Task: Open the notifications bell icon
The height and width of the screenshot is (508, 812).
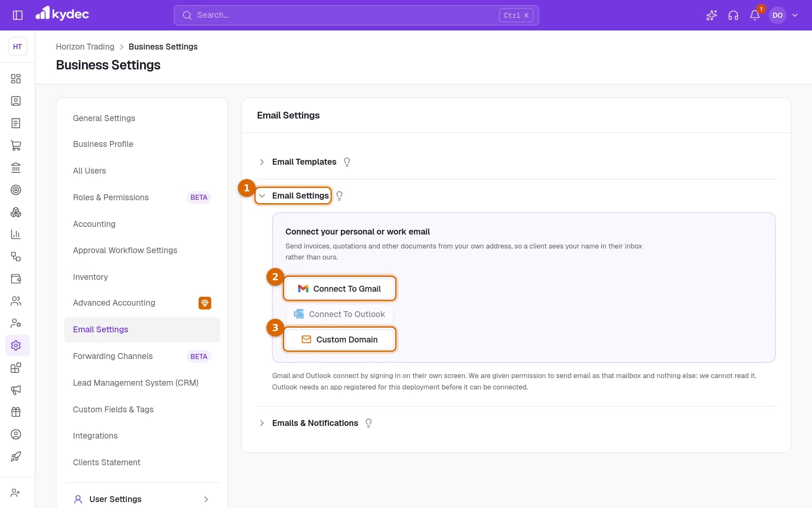Action: tap(755, 15)
